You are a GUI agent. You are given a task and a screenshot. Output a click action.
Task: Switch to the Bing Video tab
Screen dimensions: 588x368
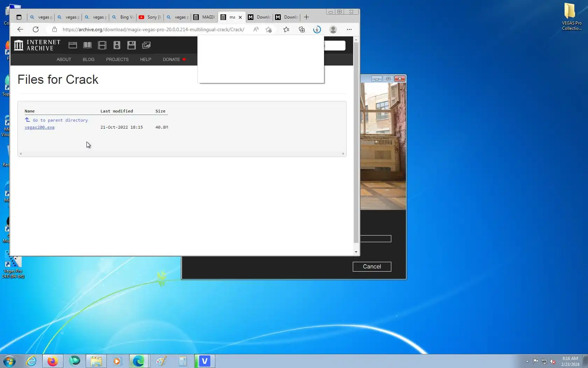(123, 17)
